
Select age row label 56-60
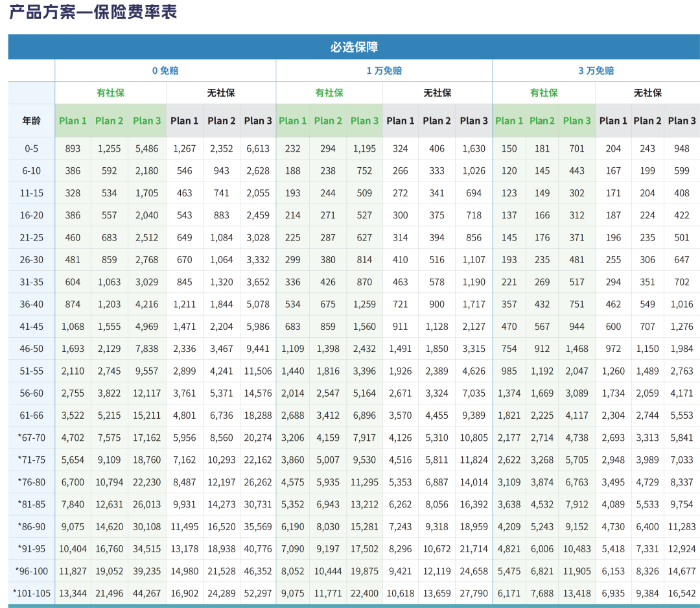click(x=31, y=393)
